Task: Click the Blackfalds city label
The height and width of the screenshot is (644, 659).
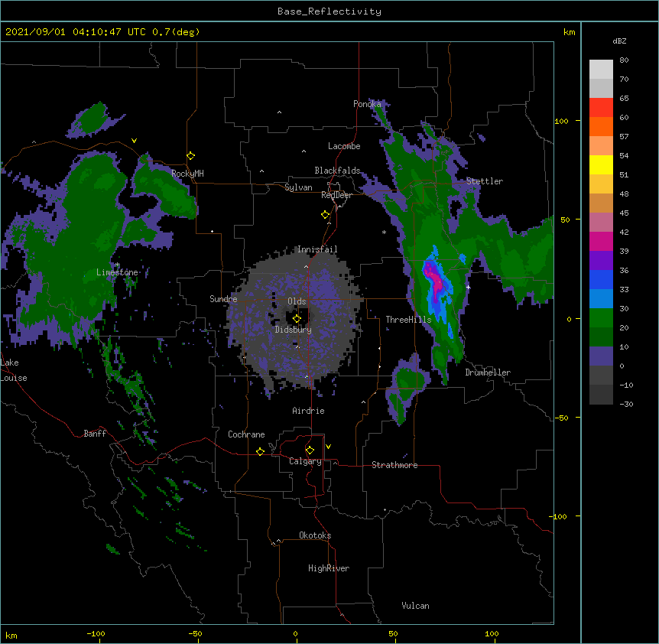Action: point(337,171)
